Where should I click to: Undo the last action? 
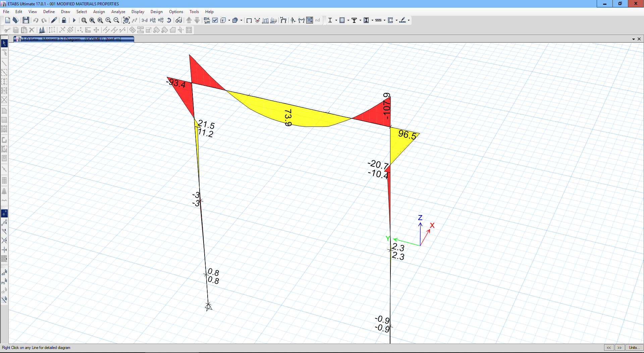[x=36, y=20]
